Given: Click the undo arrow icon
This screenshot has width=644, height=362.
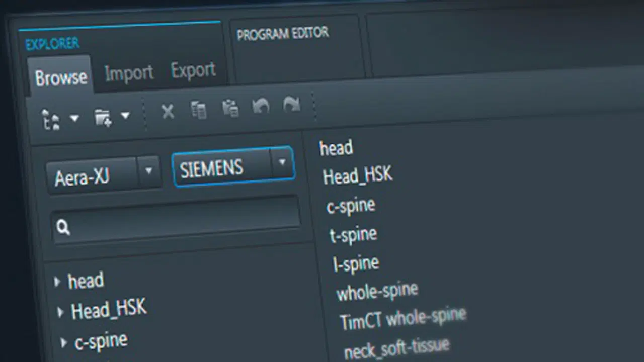Looking at the screenshot, I should [261, 106].
